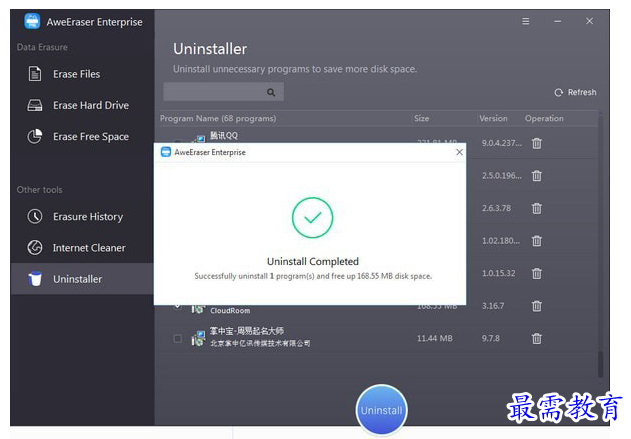Delete program with version 9.0.4.237
Viewport: 631px width, 439px height.
click(537, 143)
